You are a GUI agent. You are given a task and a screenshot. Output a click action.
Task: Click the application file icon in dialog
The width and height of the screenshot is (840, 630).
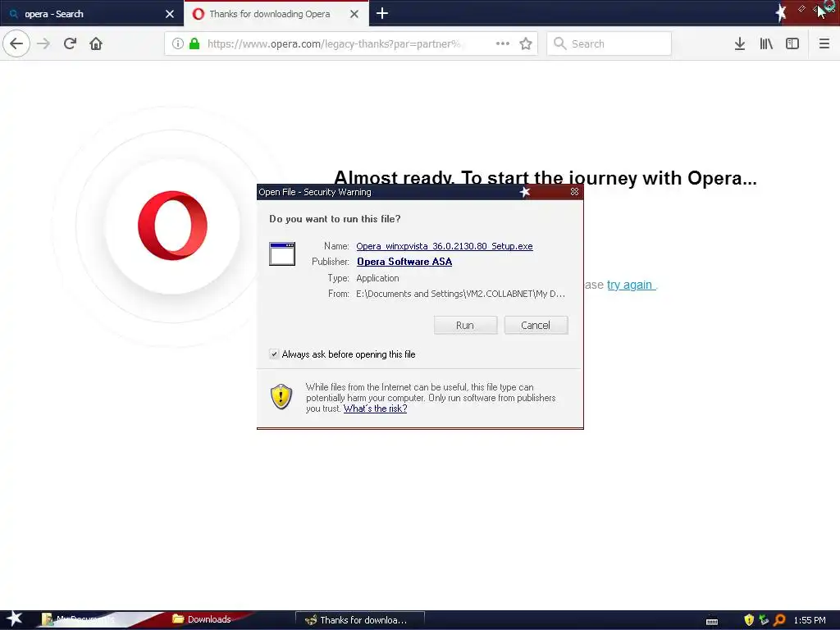pos(282,254)
